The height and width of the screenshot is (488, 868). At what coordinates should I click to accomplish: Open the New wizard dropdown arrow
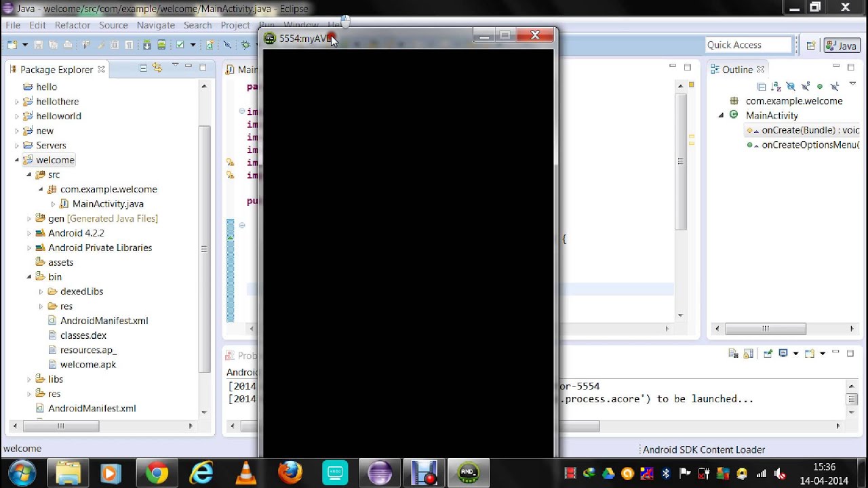25,45
